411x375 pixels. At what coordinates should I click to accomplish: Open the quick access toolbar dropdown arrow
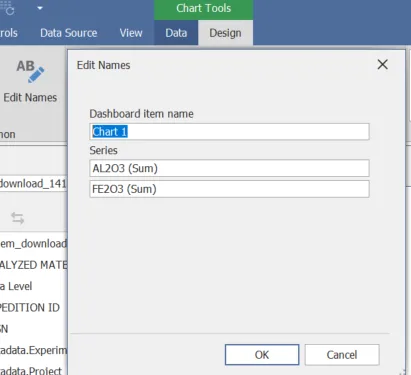(40, 8)
